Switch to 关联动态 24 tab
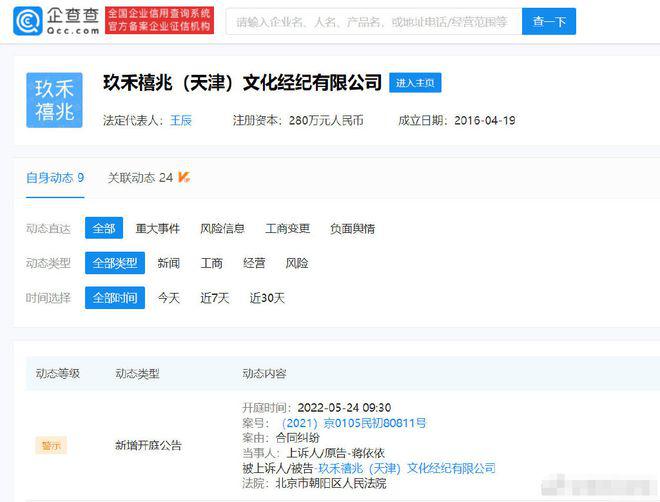The image size is (660, 502). pos(140,178)
